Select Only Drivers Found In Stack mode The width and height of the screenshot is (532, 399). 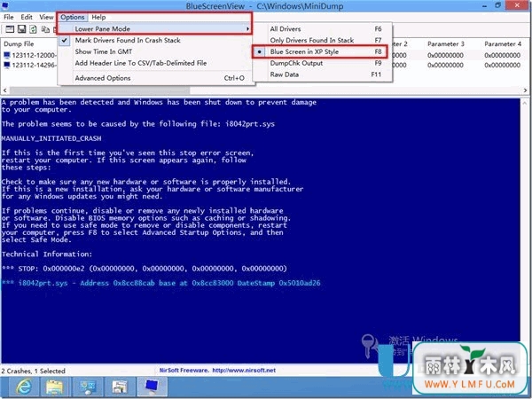(x=323, y=40)
